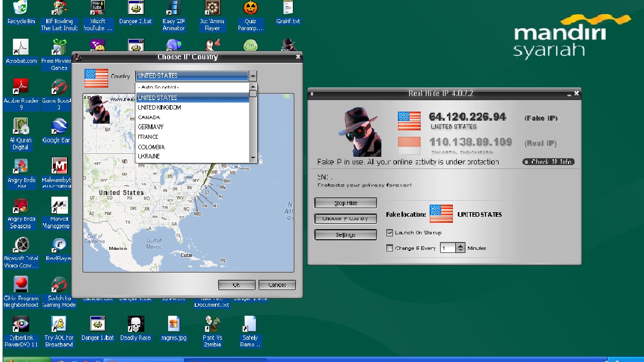Select UNITED KINGDOM in country list
Screen dimensions: 644x362
[x=192, y=108]
